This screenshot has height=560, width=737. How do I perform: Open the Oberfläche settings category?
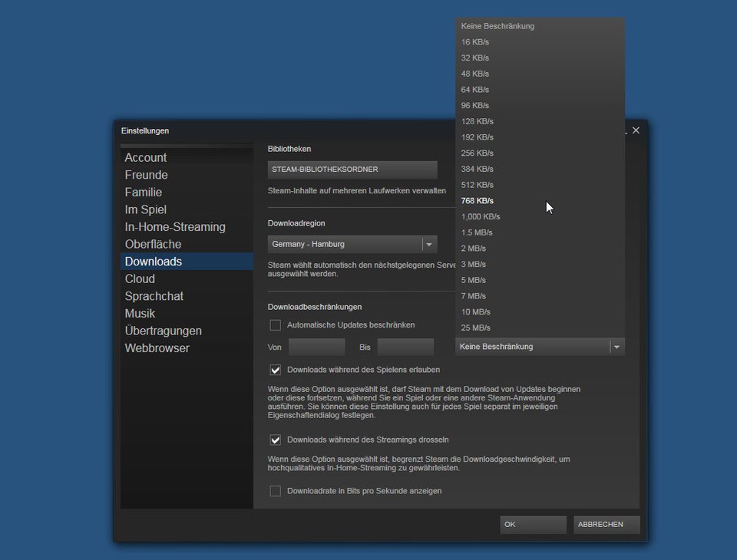pos(187,245)
